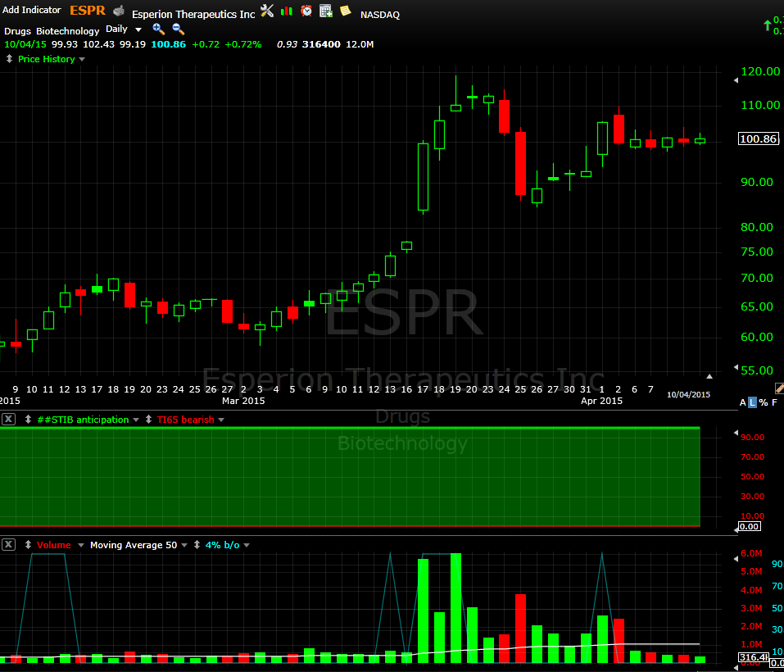The width and height of the screenshot is (784, 672).
Task: Click the +0.72% change value
Action: point(243,44)
